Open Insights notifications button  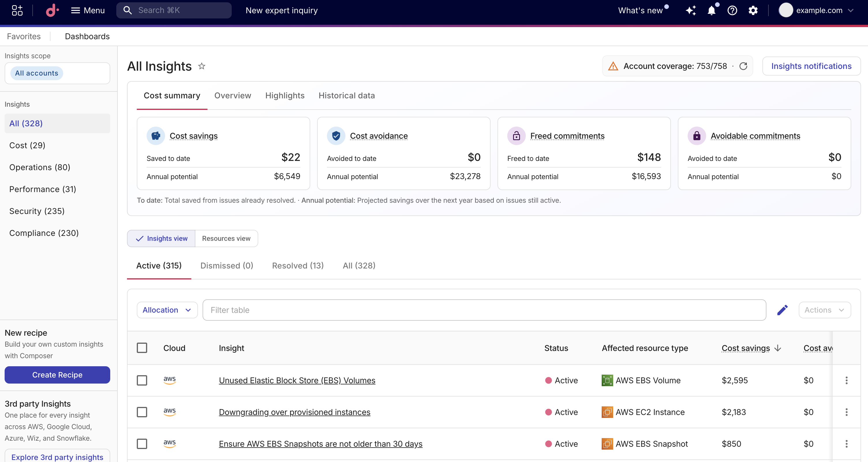(x=811, y=66)
